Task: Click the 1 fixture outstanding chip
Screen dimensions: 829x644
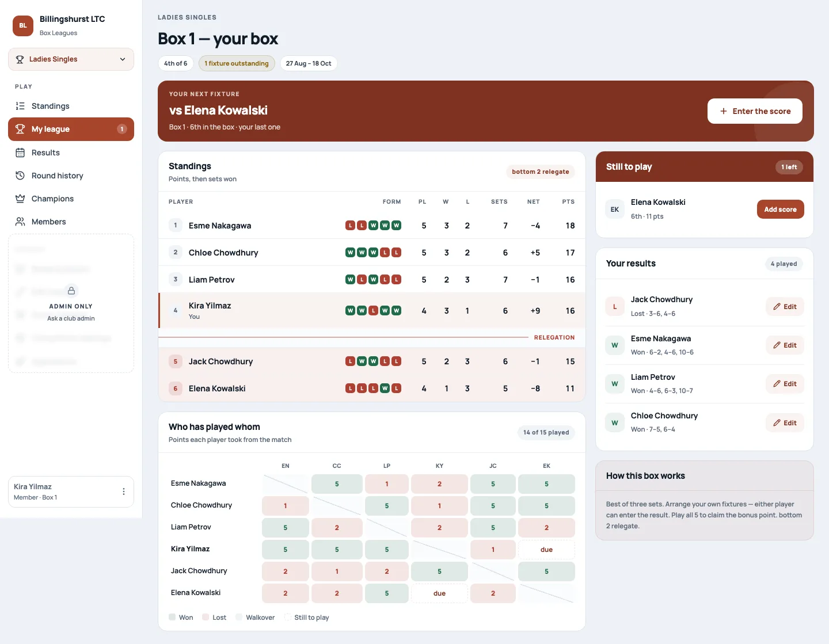Action: coord(237,63)
